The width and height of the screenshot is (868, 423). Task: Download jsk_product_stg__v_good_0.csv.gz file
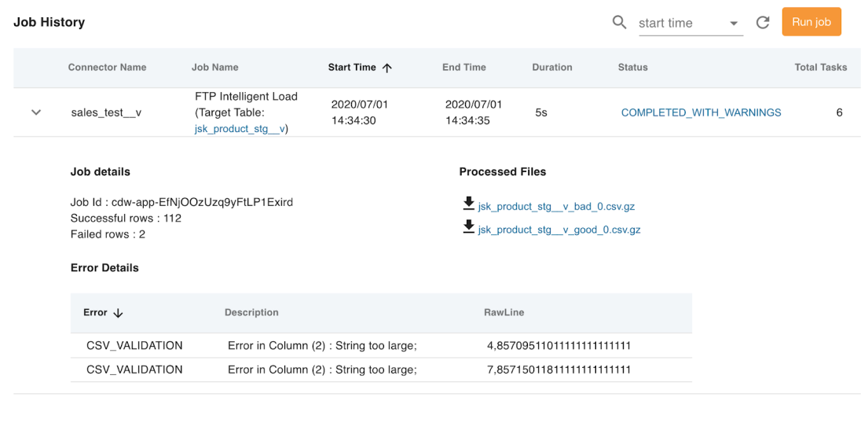click(x=559, y=230)
